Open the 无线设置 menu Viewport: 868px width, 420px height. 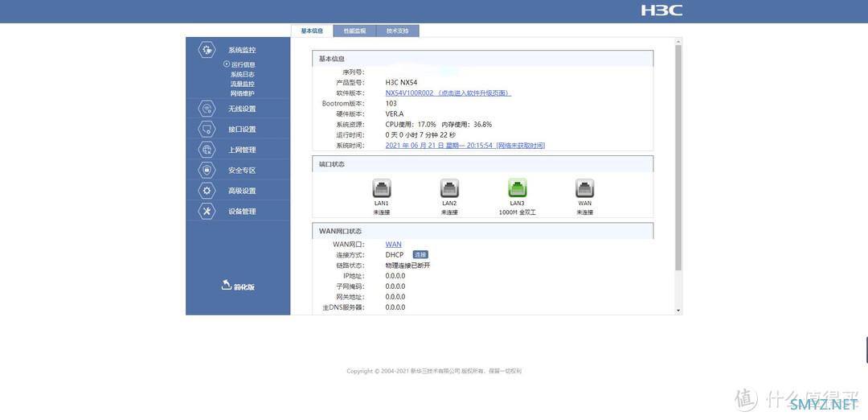242,109
